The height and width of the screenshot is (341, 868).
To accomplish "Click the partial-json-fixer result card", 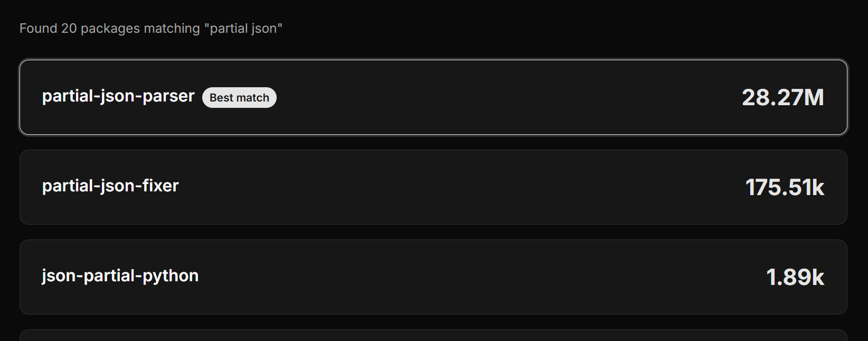I will [x=433, y=187].
